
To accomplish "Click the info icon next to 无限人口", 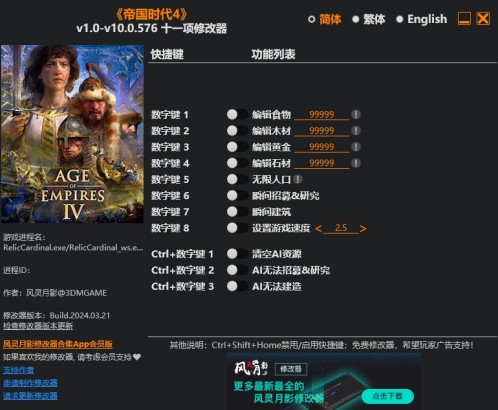I will pos(298,179).
